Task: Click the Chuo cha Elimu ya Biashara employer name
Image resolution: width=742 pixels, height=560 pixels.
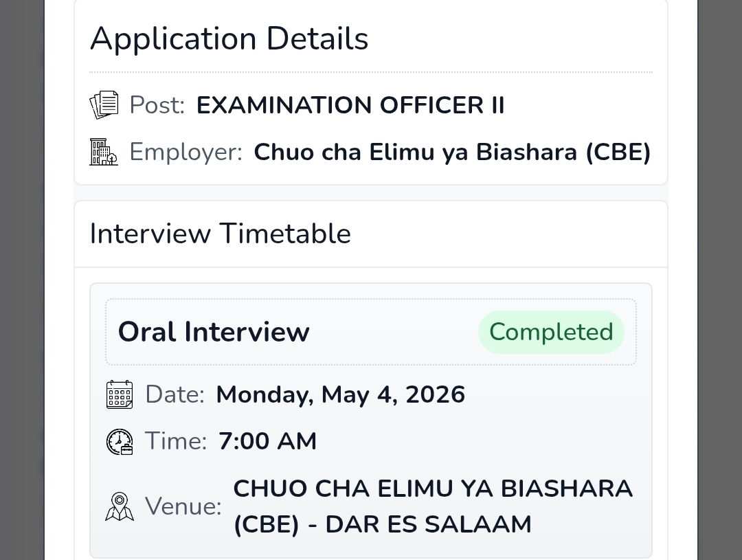Action: (x=452, y=153)
